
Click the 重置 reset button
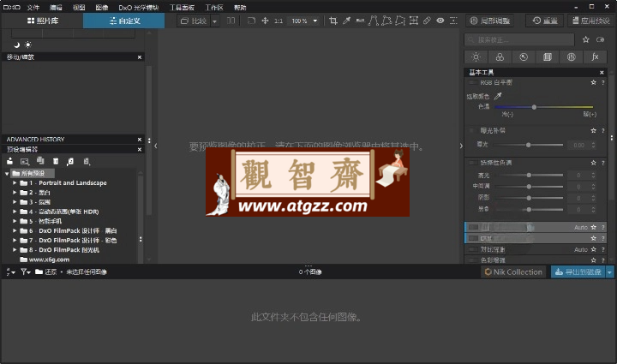pos(545,21)
